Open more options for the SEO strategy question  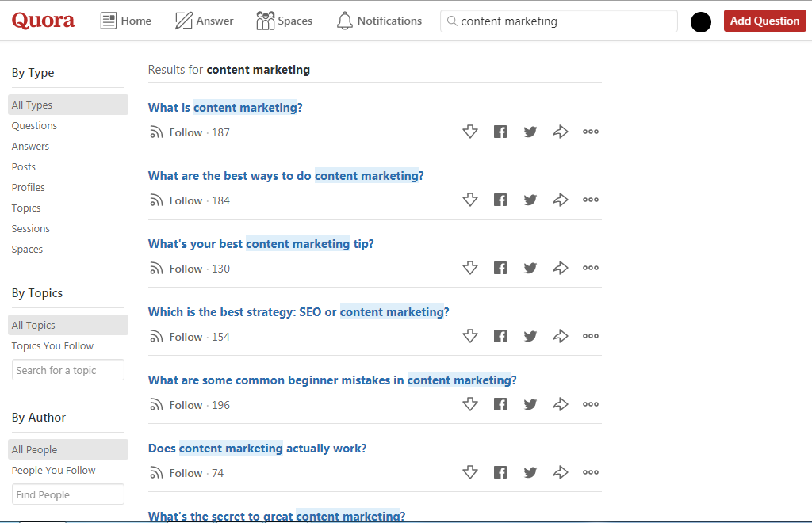click(x=590, y=336)
